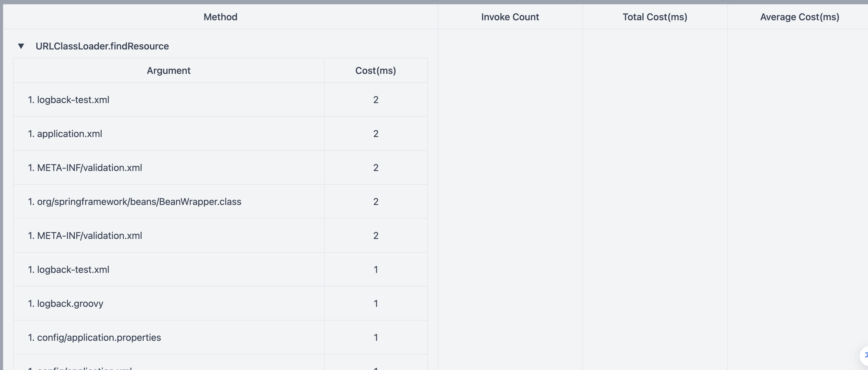Click the cost value for BeanWrapper.class
The image size is (868, 370).
(376, 202)
